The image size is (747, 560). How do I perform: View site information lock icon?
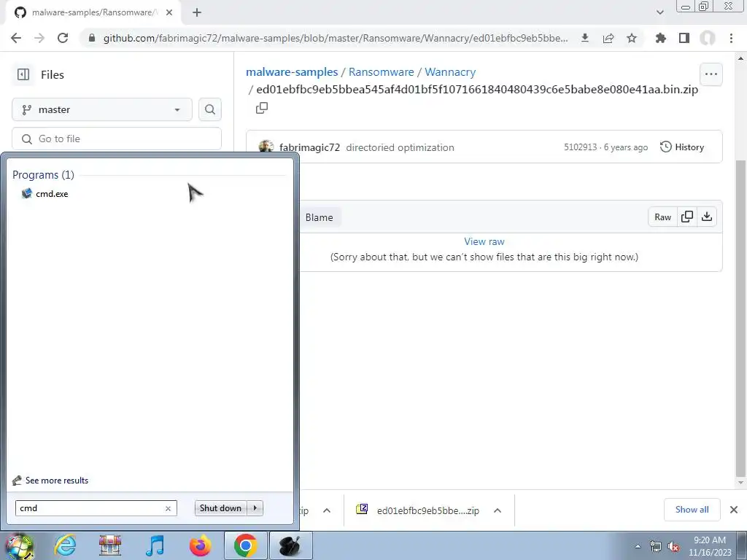click(x=92, y=38)
